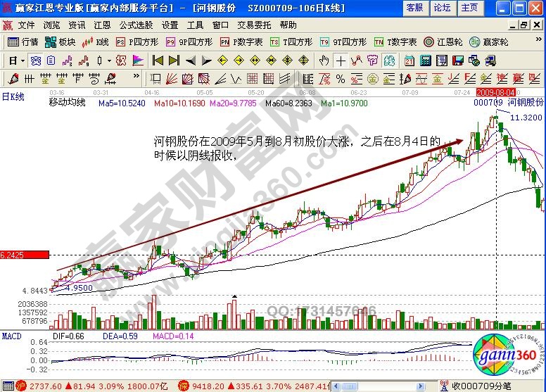Expand first toolbar overflow chevron after 赢家轮
Image resolution: width=546 pixels, height=392 pixels.
tap(538, 39)
